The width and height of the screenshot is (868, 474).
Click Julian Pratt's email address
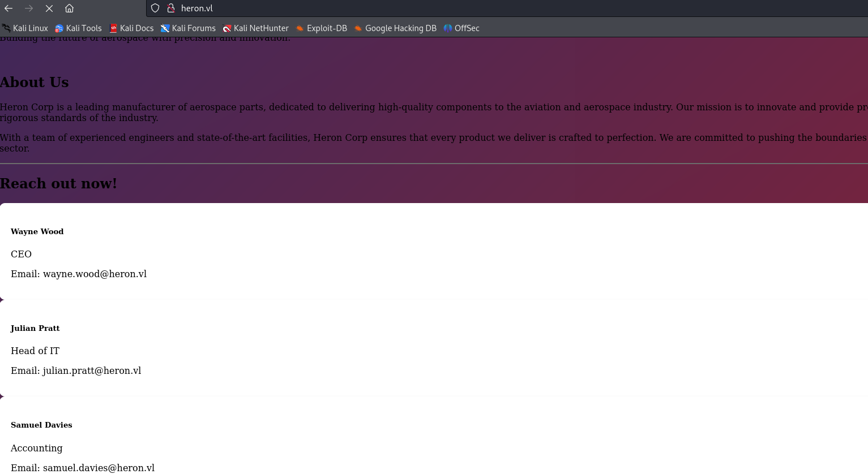92,370
